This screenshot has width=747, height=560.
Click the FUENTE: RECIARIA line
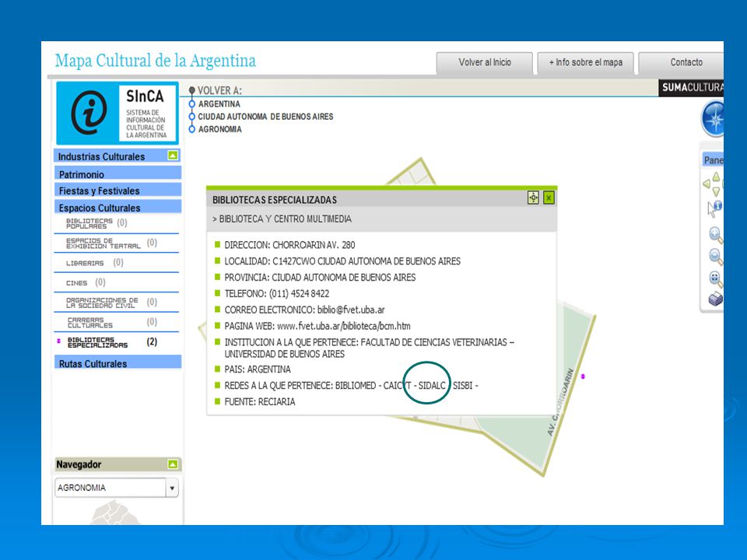pos(260,402)
